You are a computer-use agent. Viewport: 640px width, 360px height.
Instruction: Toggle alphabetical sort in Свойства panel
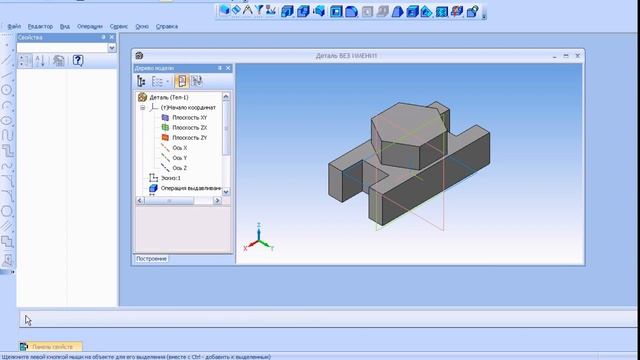(40, 61)
